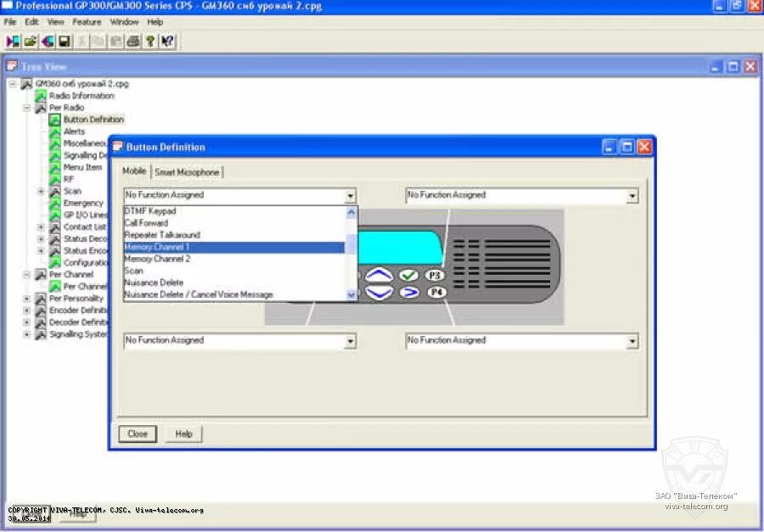Screen dimensions: 764x532
Task: Click the Write Device toolbar icon
Action: point(48,42)
